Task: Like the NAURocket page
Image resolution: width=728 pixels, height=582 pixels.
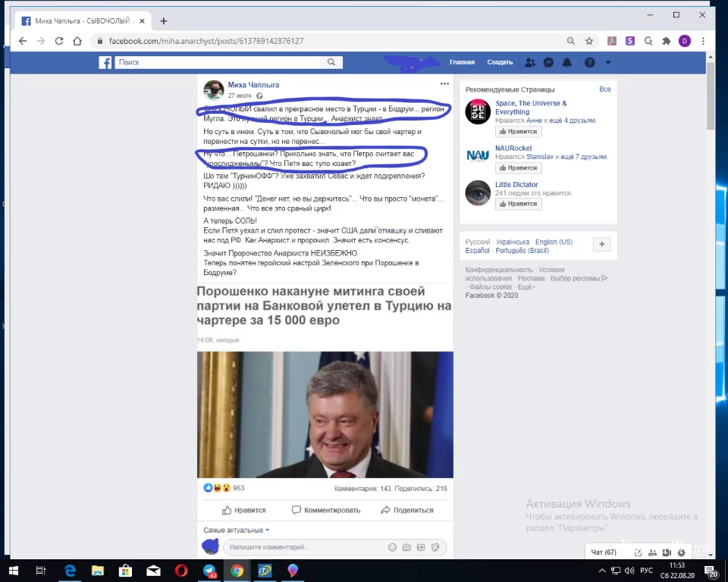Action: (x=518, y=167)
